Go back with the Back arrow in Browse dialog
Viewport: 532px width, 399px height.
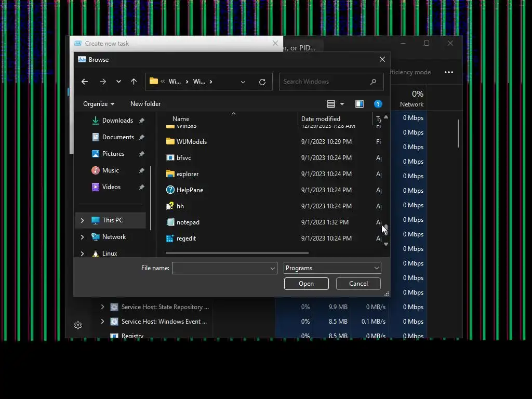(x=85, y=82)
